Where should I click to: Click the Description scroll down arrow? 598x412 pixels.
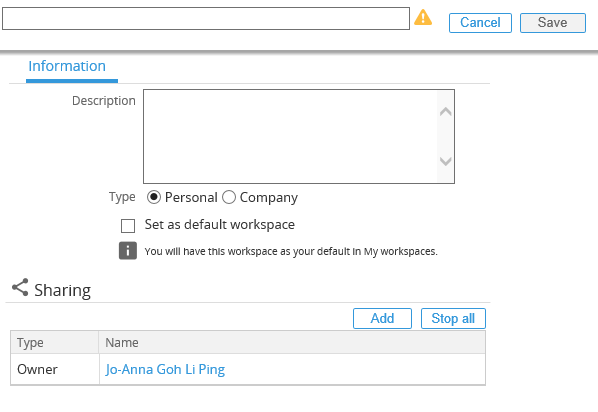445,161
